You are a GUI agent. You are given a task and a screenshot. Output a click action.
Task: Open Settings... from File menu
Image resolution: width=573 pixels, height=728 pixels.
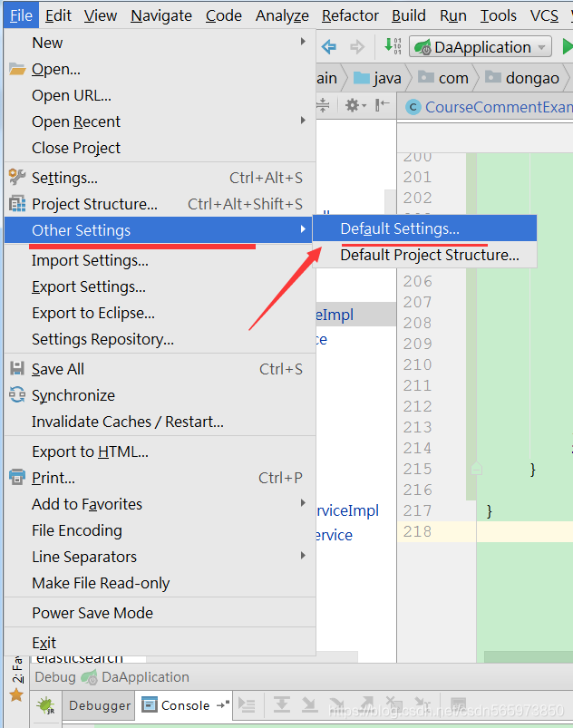tap(160, 178)
